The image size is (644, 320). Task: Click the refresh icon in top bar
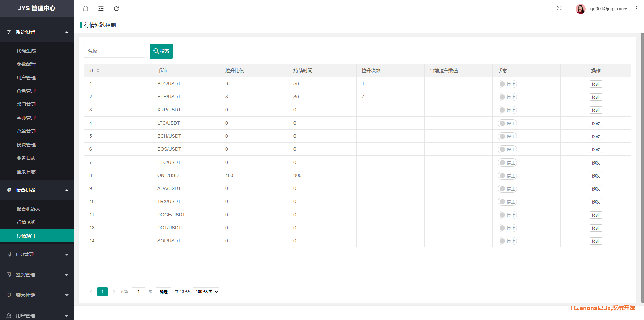click(116, 9)
